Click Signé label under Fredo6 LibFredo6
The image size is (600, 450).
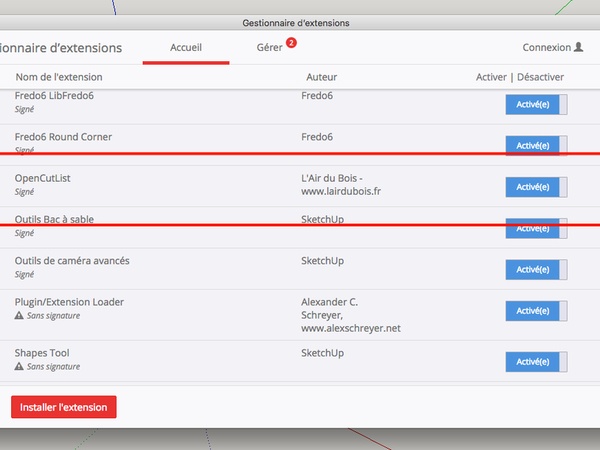pos(24,109)
